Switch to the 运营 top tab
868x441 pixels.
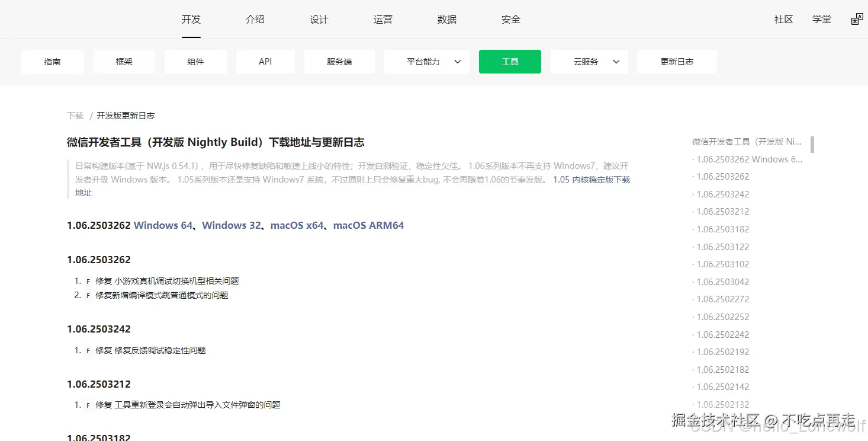tap(383, 20)
